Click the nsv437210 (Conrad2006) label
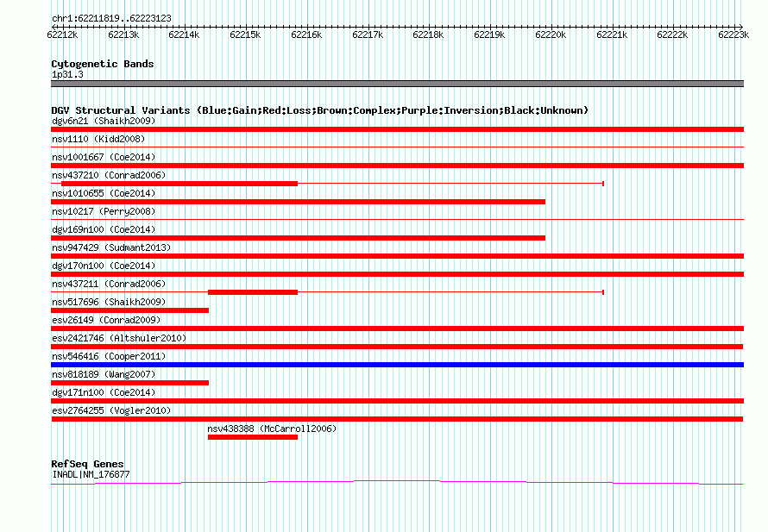Screen dimensions: 768x532 coord(109,175)
